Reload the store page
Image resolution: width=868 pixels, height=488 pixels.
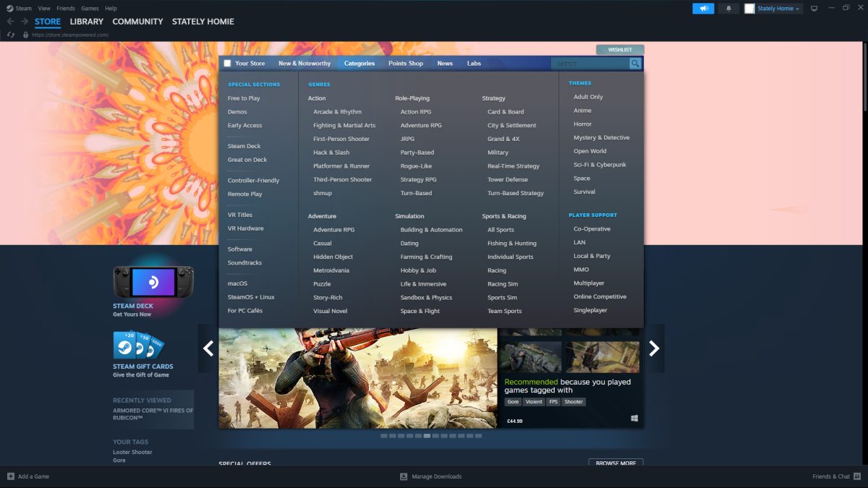click(x=11, y=35)
